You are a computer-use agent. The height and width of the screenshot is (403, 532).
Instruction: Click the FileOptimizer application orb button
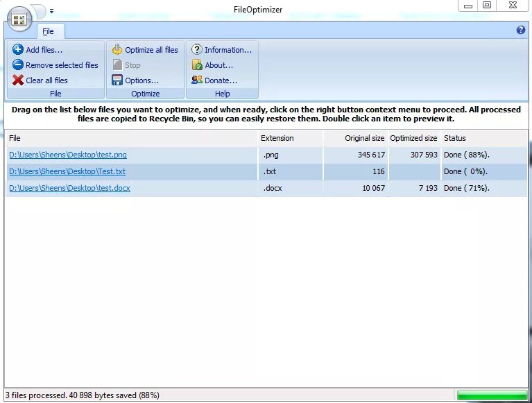[x=19, y=19]
